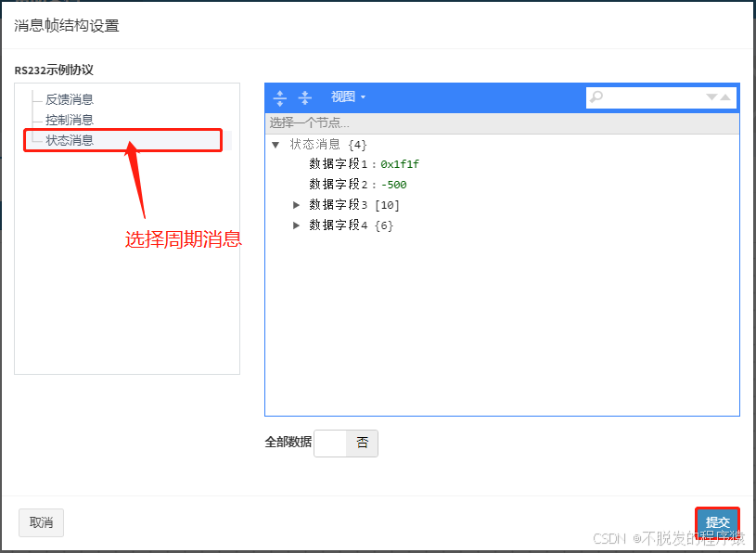Select the 反馈消息 tree item
This screenshot has width=756, height=553.
(x=70, y=99)
